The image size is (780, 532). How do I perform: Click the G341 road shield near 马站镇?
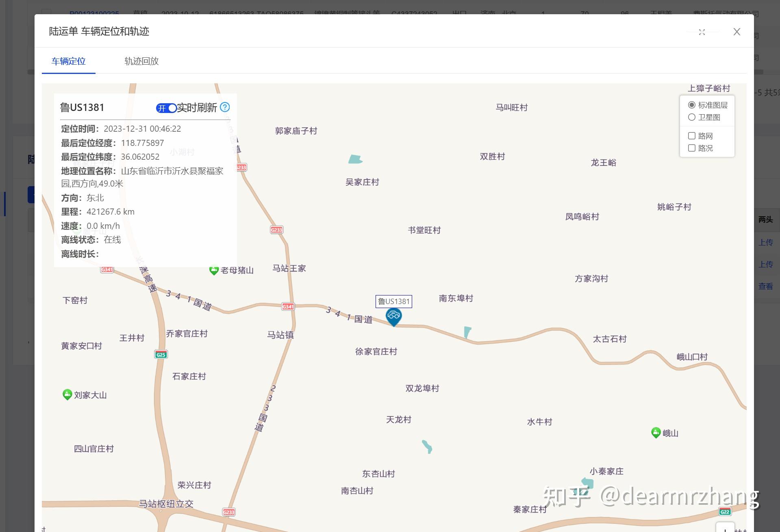(x=288, y=306)
